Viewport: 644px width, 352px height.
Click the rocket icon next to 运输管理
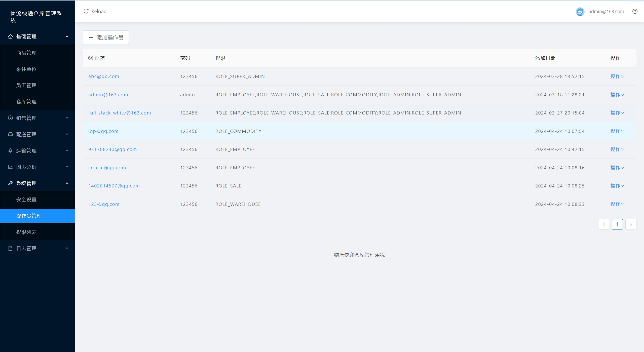[x=10, y=151]
